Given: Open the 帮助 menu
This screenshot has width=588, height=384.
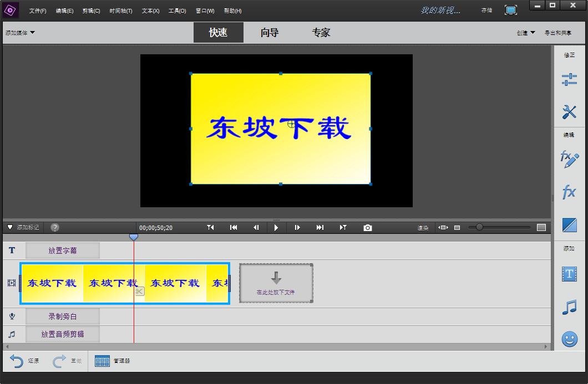Looking at the screenshot, I should click(x=232, y=11).
